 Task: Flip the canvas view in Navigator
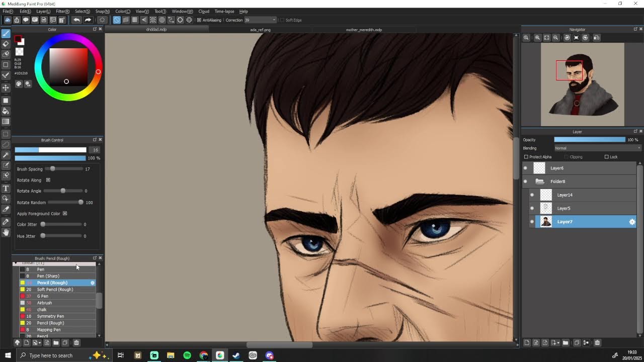click(597, 38)
